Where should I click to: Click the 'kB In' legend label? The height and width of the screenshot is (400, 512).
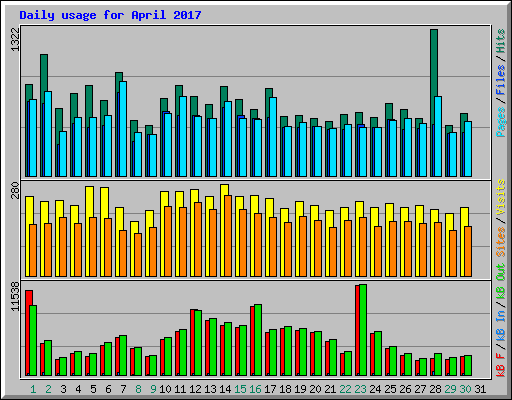(501, 326)
